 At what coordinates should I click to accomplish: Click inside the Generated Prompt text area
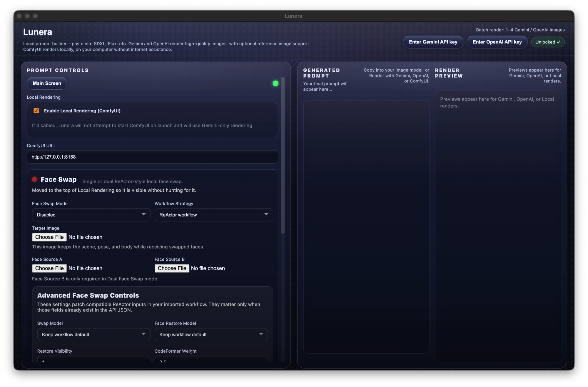tap(366, 226)
